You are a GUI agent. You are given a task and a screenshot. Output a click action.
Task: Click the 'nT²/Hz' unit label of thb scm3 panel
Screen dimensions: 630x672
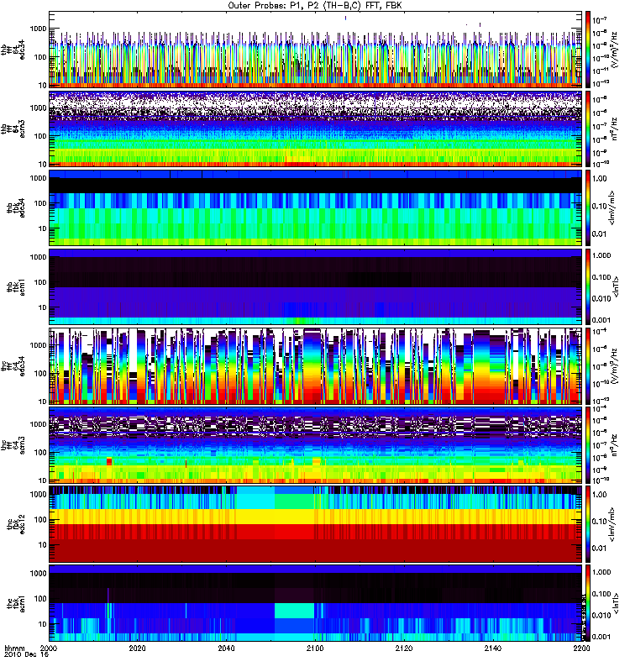click(615, 129)
